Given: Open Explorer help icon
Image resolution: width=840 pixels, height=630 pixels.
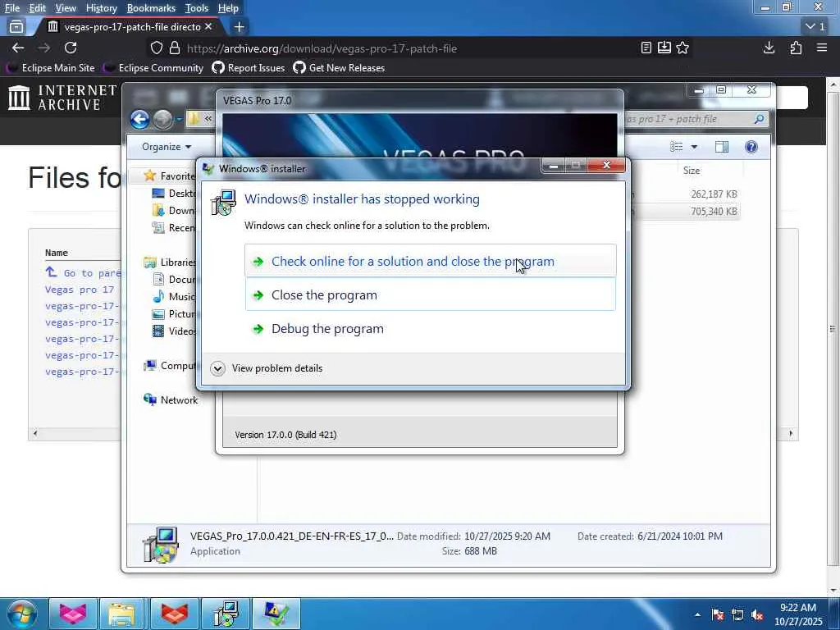Looking at the screenshot, I should [751, 146].
